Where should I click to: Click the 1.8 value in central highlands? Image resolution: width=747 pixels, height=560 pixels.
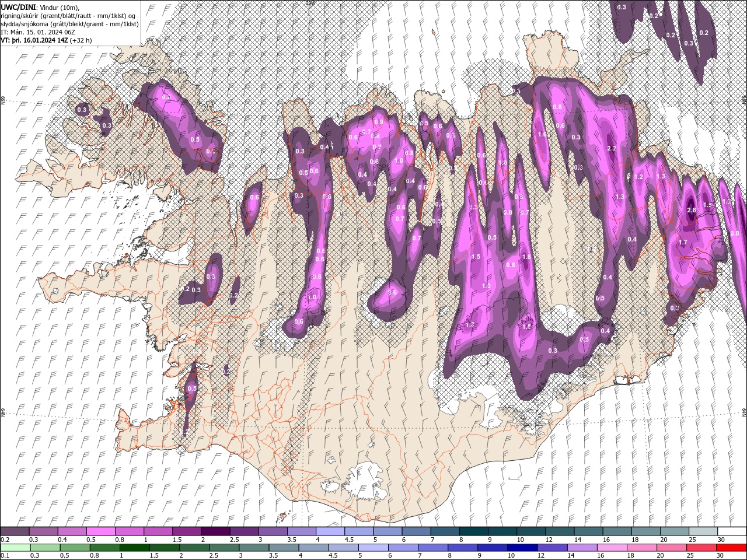click(526, 257)
